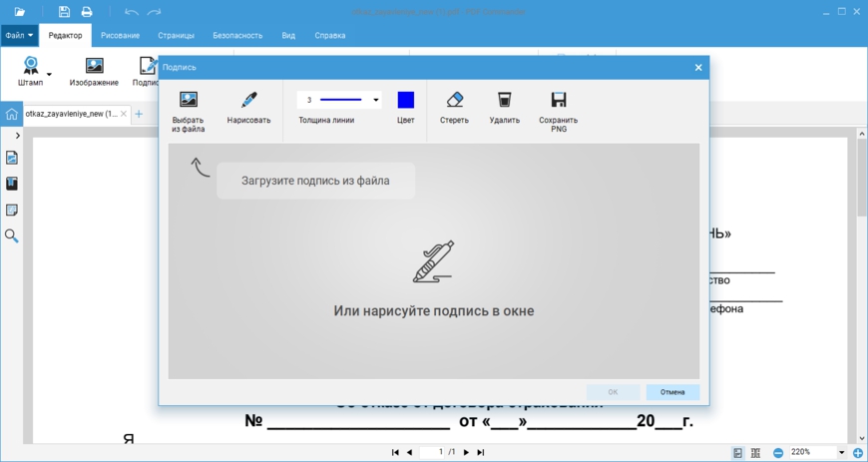
Task: Pick the blue Цвет swatch
Action: pyautogui.click(x=406, y=100)
